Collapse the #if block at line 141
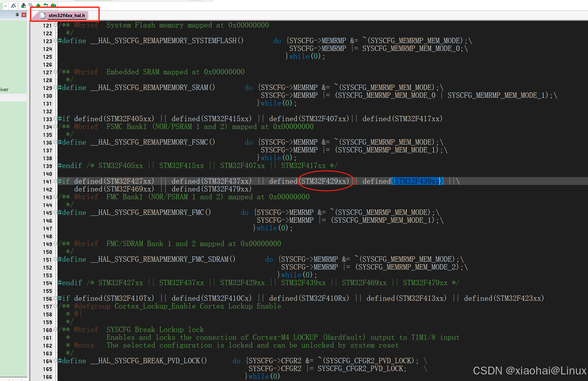Image resolution: width=588 pixels, height=381 pixels. coord(55,181)
